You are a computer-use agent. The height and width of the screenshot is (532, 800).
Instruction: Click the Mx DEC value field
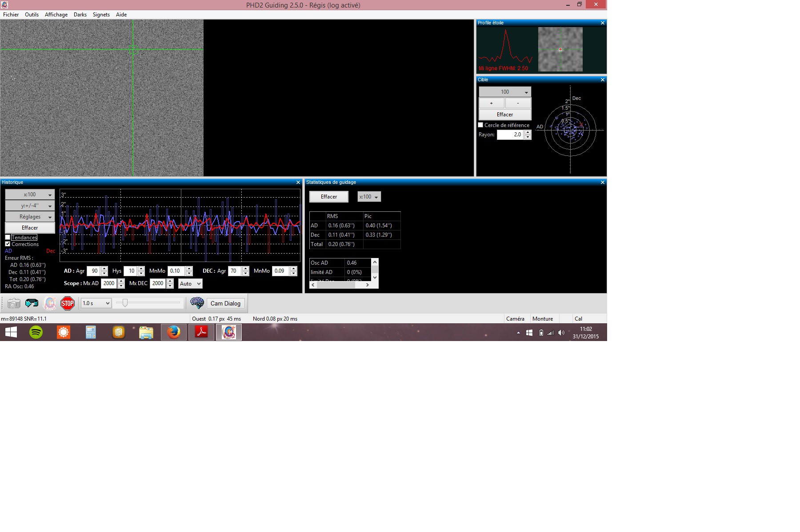(x=158, y=283)
